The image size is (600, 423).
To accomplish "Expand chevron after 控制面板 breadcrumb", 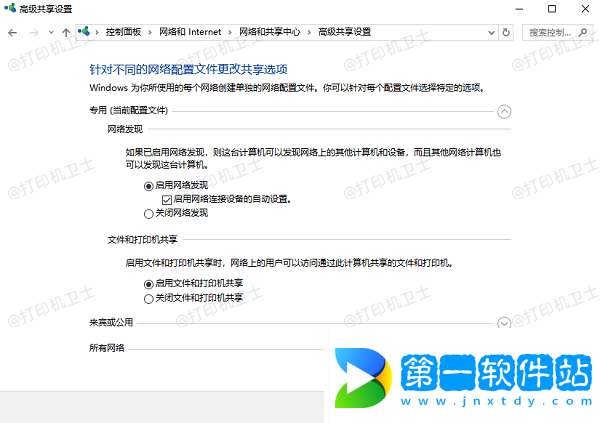I will (150, 33).
